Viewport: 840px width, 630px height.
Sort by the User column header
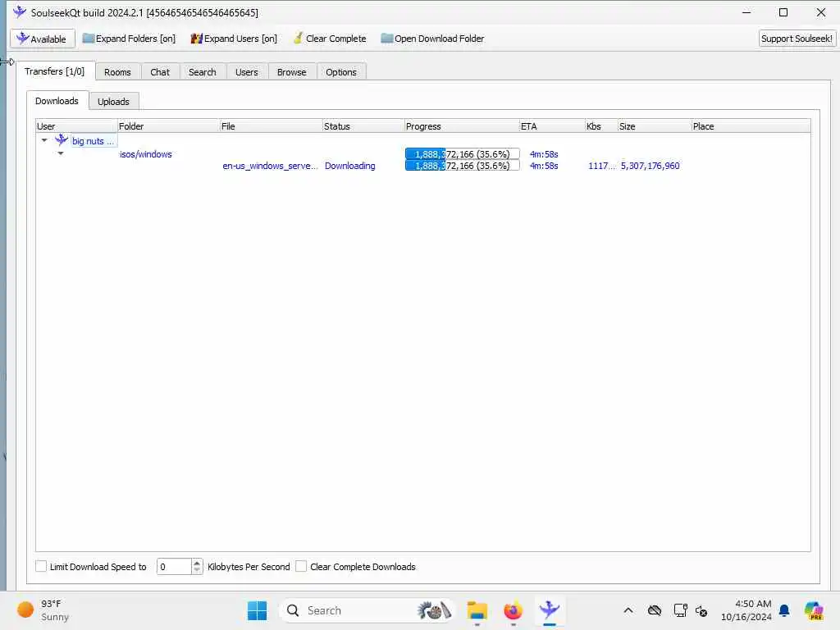76,126
